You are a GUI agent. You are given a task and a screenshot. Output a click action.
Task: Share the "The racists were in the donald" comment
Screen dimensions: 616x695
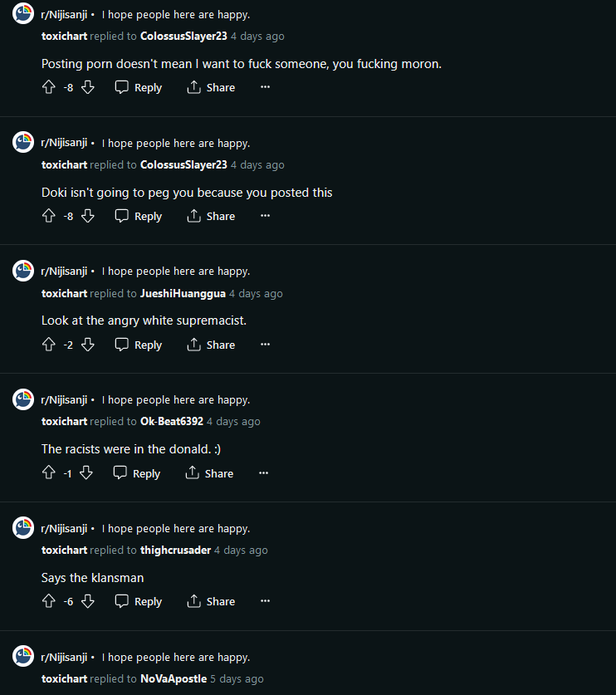tap(209, 473)
